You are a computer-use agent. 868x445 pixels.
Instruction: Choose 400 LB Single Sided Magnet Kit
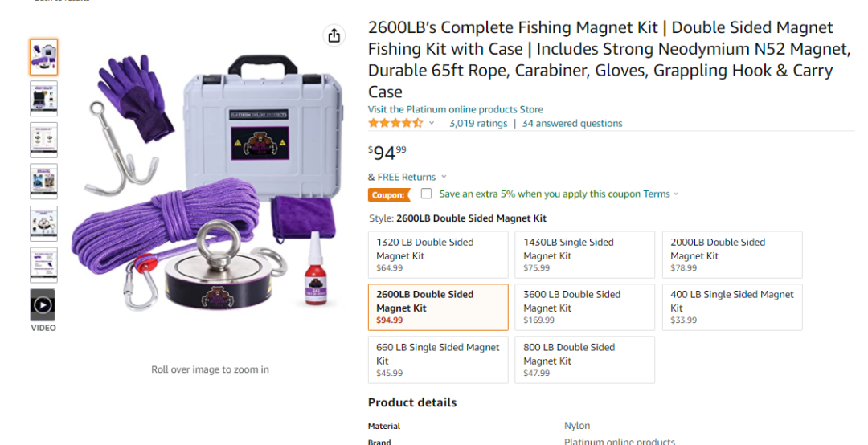(731, 307)
